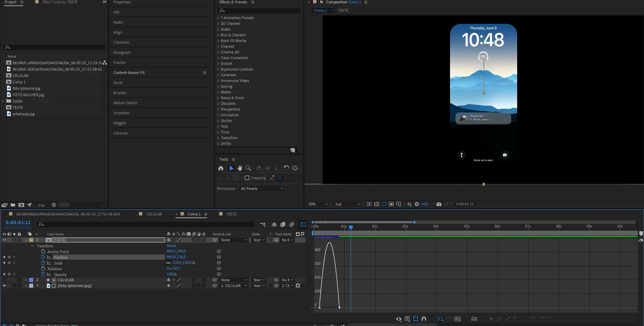Toggle Scale stopwatch keyframing
The height and width of the screenshot is (326, 644).
[x=43, y=263]
